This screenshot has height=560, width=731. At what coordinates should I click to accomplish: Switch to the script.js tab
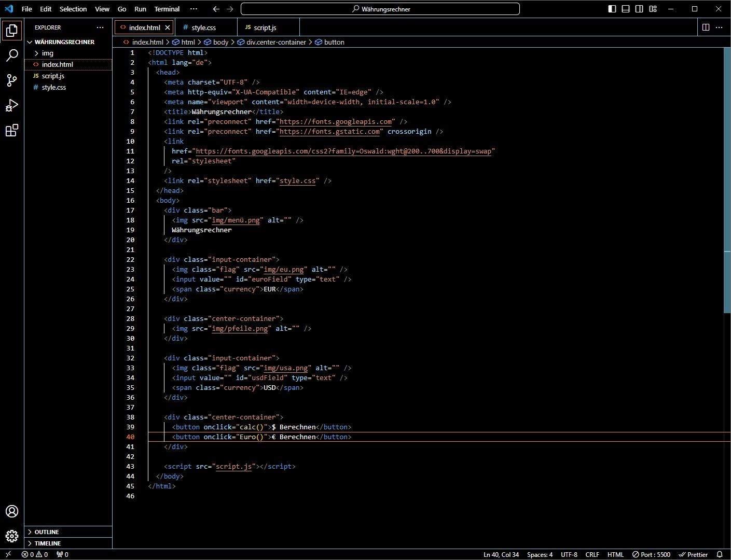pyautogui.click(x=268, y=27)
